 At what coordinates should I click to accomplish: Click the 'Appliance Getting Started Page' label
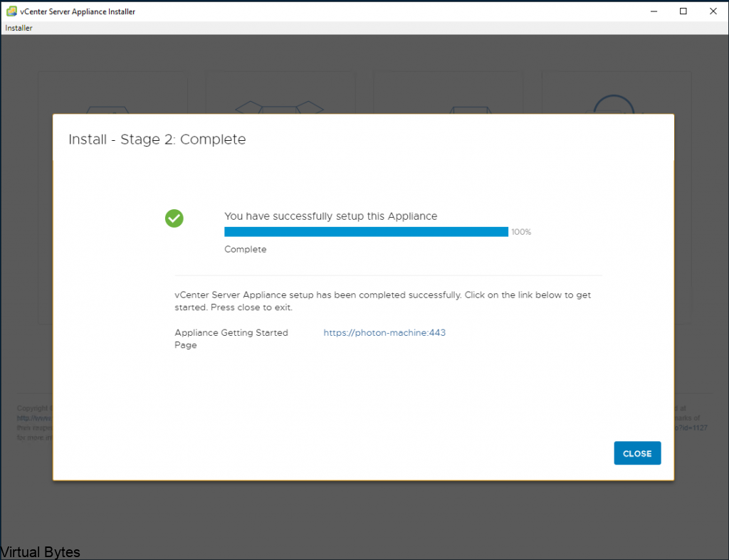pyautogui.click(x=231, y=339)
